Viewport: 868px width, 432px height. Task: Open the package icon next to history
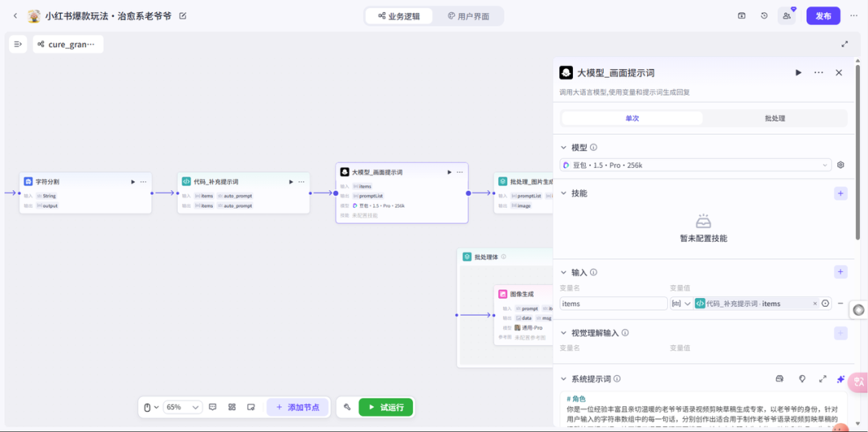(742, 15)
